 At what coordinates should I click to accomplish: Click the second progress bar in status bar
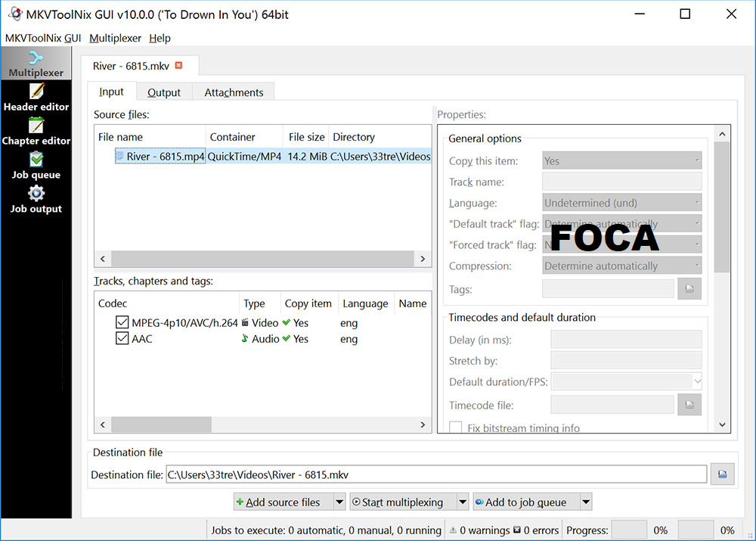[x=696, y=530]
